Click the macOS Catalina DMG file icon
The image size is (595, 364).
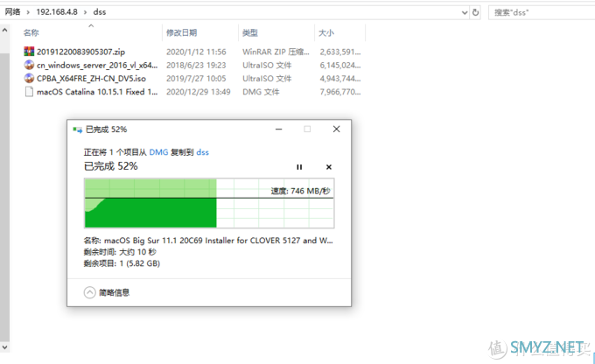coord(29,92)
